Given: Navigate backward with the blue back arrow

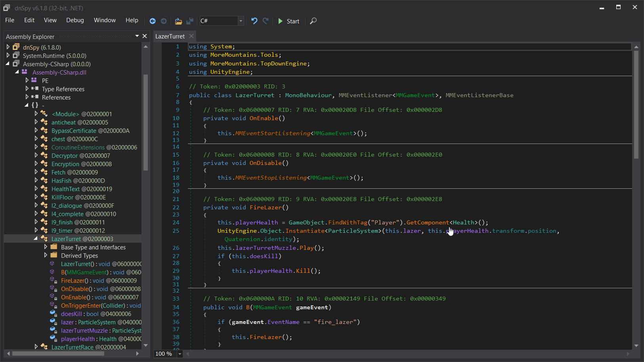Looking at the screenshot, I should pyautogui.click(x=153, y=21).
